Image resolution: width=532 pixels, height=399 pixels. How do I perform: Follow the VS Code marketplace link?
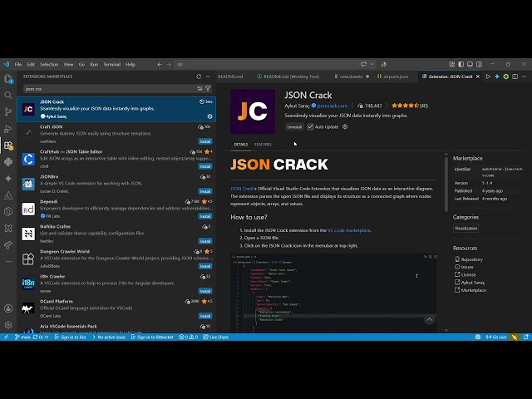point(349,230)
